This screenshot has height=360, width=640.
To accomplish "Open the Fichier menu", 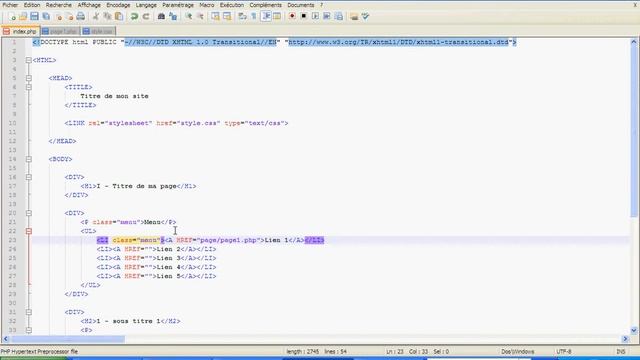I will 10,5.
